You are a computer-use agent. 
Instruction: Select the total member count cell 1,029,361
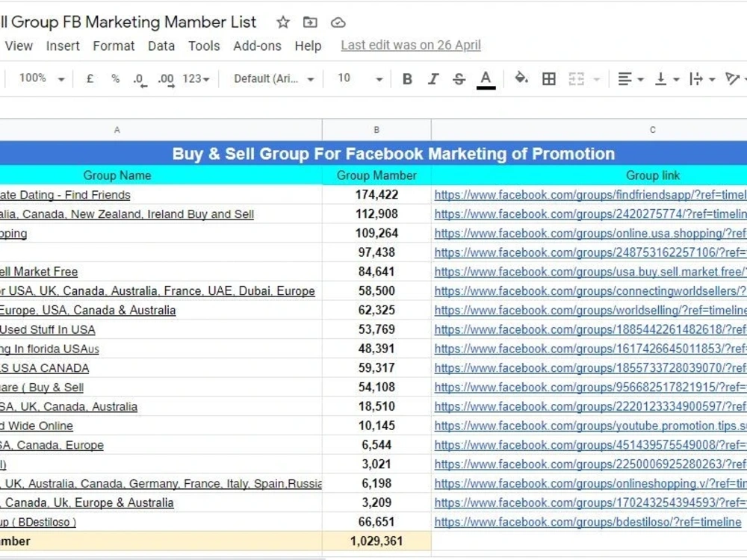pyautogui.click(x=376, y=541)
